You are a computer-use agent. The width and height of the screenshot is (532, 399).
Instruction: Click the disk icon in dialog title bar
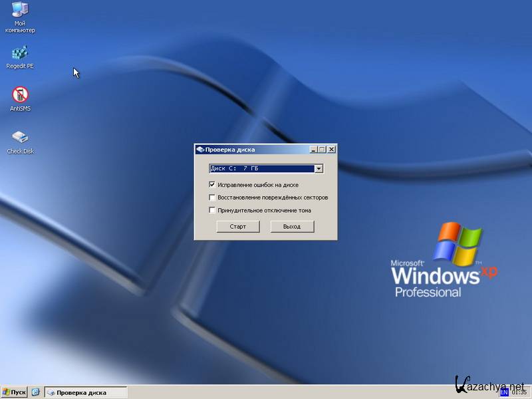200,150
